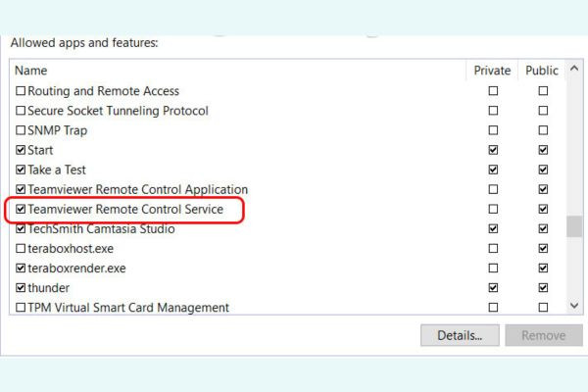Disable Private for Take a Test
588x392 pixels.
point(493,170)
